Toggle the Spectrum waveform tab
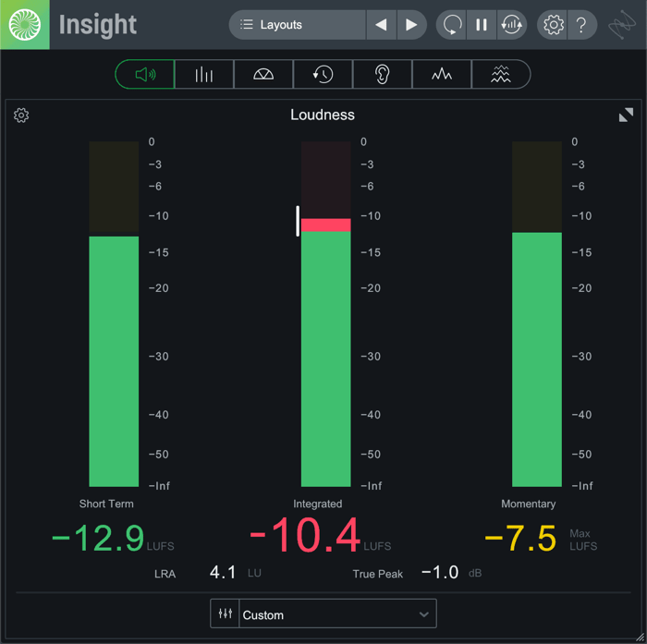647x644 pixels. click(442, 74)
